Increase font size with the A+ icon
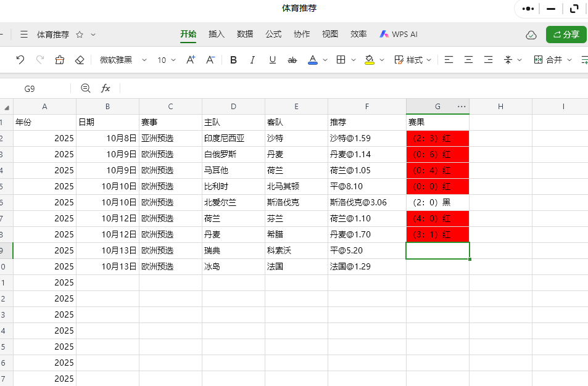The image size is (588, 386). pos(190,60)
